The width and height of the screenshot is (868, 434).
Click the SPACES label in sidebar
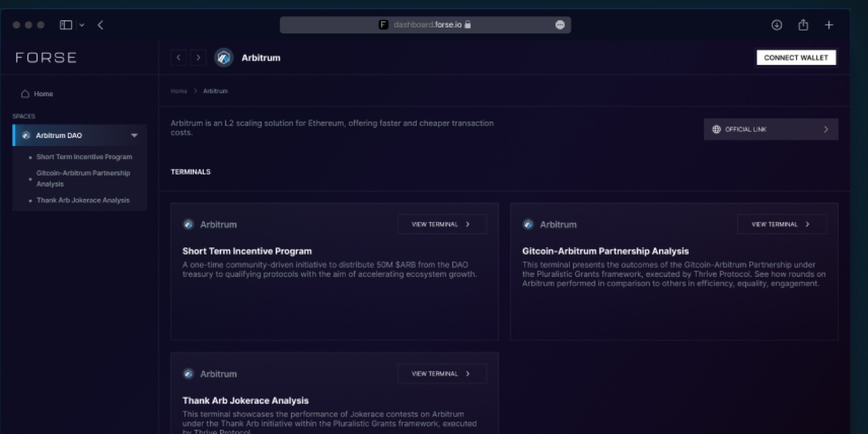[x=24, y=116]
